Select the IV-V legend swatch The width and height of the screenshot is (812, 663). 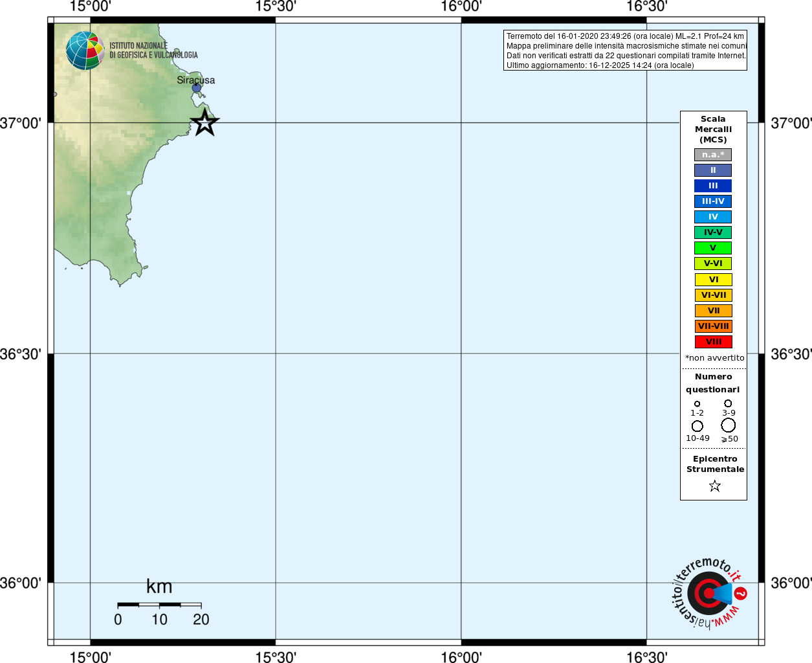[x=713, y=232]
